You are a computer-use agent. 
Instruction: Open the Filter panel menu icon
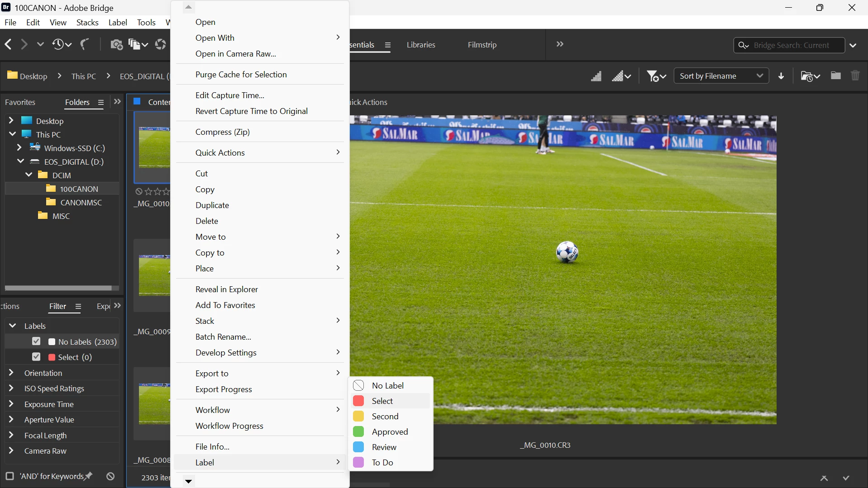click(x=78, y=307)
